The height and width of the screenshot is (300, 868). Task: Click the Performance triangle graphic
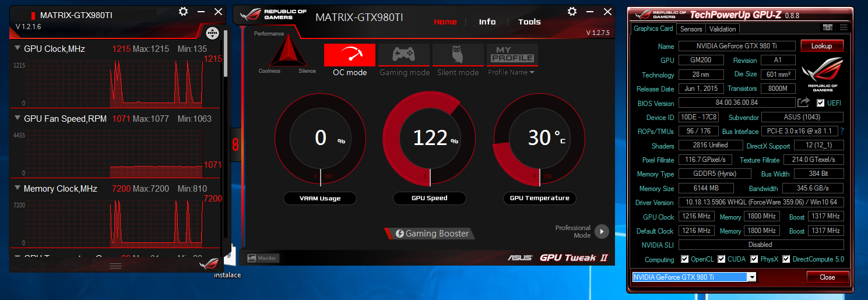pos(287,51)
